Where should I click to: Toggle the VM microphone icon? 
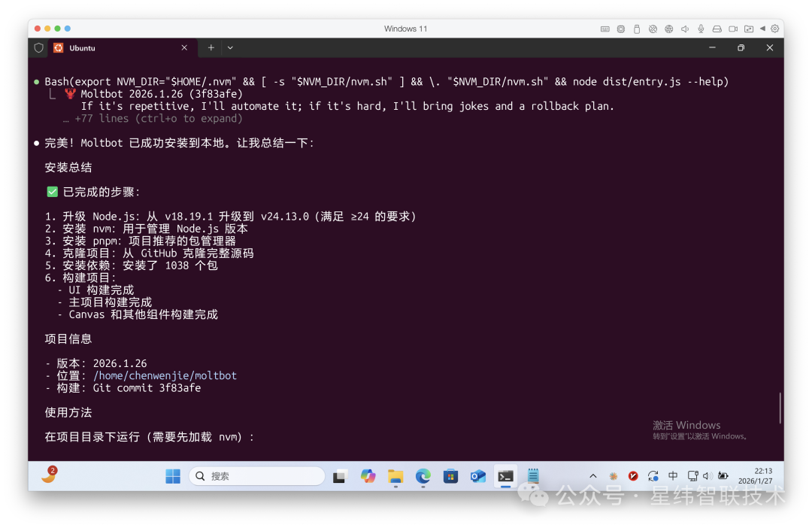(701, 29)
